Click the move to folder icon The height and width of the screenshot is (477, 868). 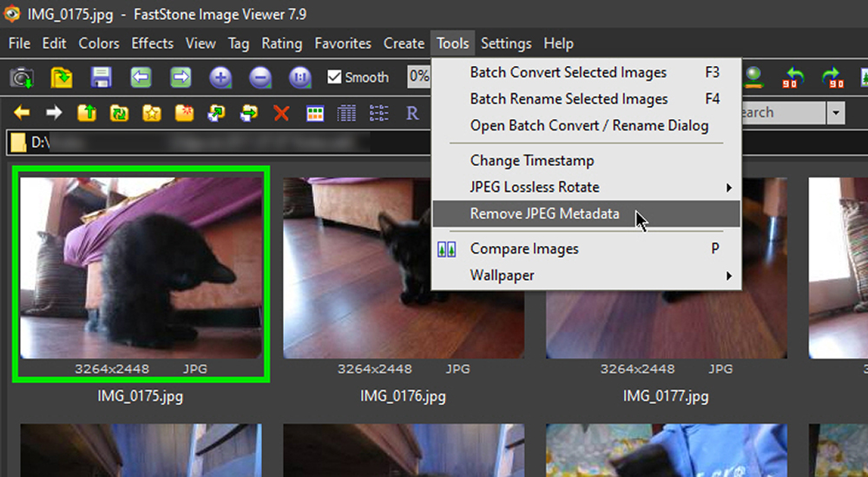click(249, 113)
